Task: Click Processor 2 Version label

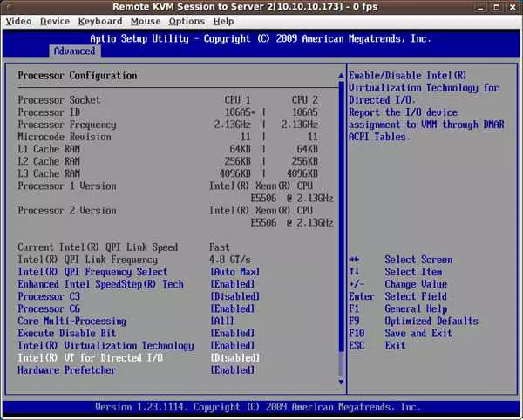Action: click(67, 211)
